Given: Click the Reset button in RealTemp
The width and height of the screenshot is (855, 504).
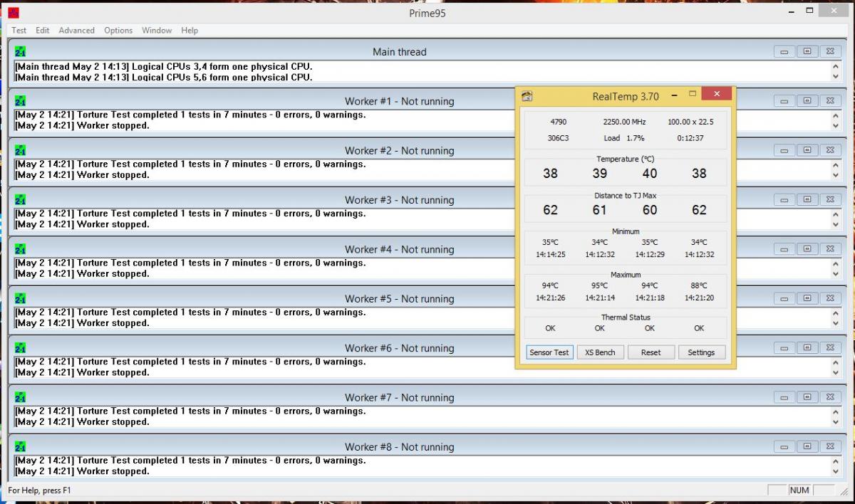Looking at the screenshot, I should coord(651,352).
